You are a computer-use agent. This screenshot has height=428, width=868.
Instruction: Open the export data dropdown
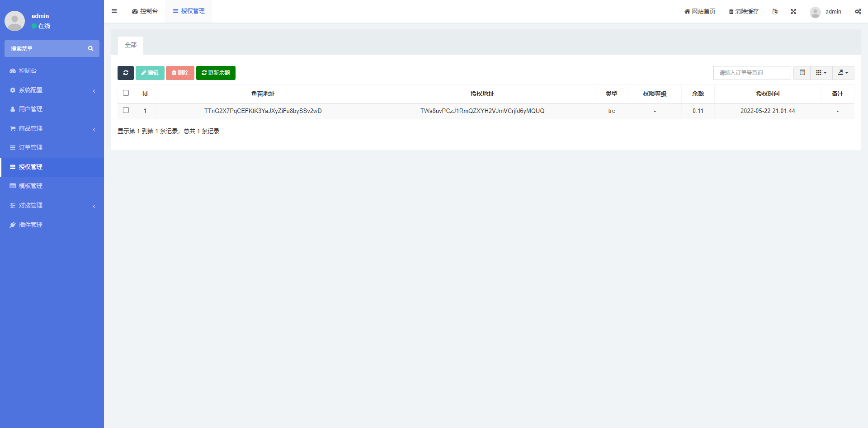click(843, 73)
